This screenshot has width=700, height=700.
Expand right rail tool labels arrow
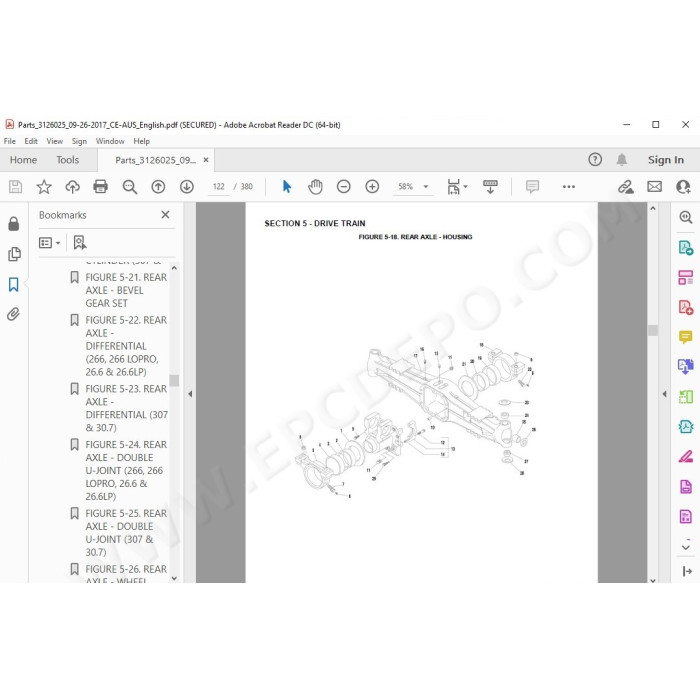(687, 571)
